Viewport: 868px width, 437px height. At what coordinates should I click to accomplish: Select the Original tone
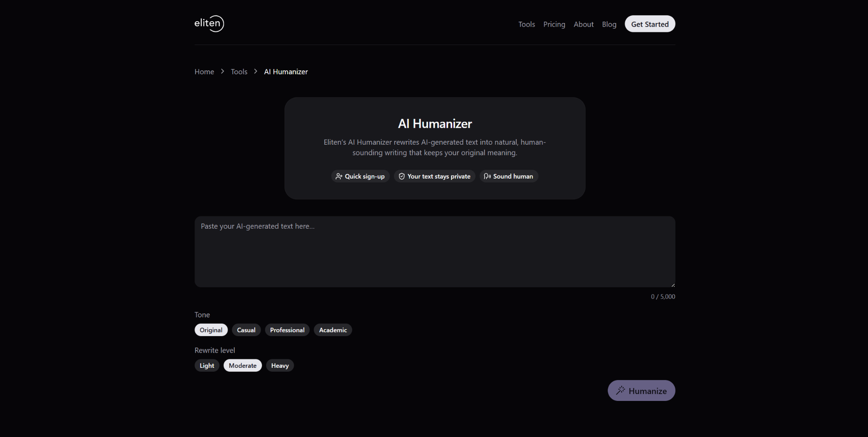point(211,330)
